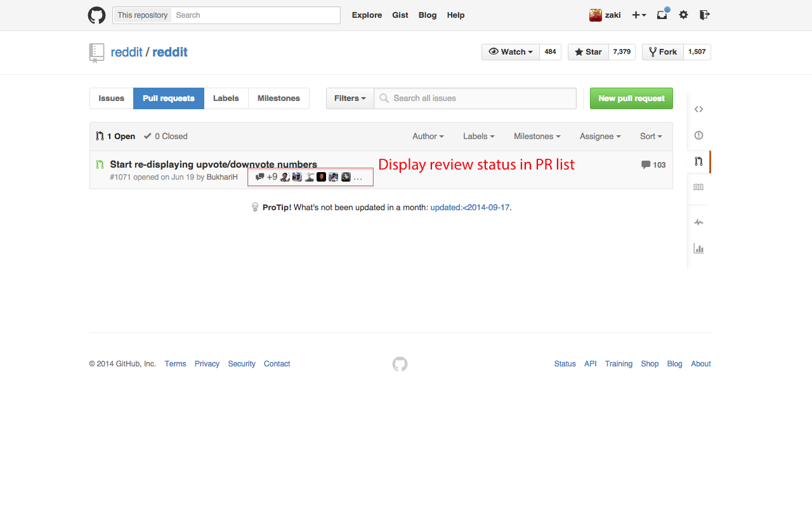
Task: Open Issues from the repo sidebar
Action: [698, 135]
